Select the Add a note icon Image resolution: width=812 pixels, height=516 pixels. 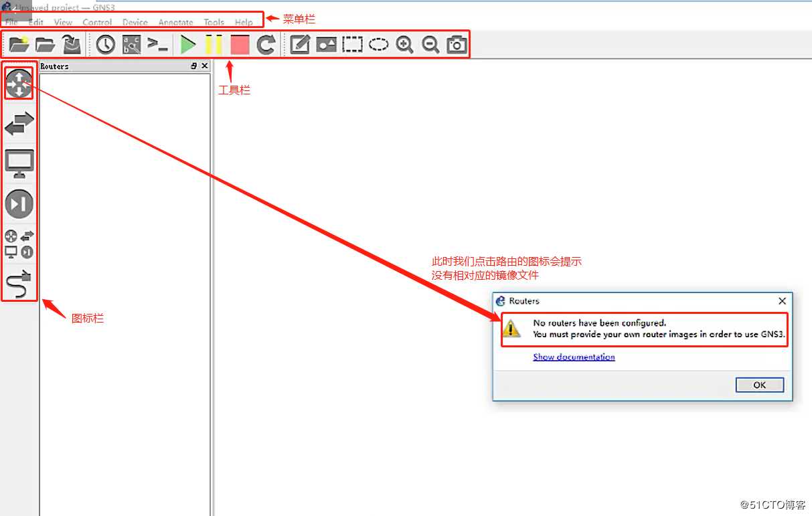point(300,45)
